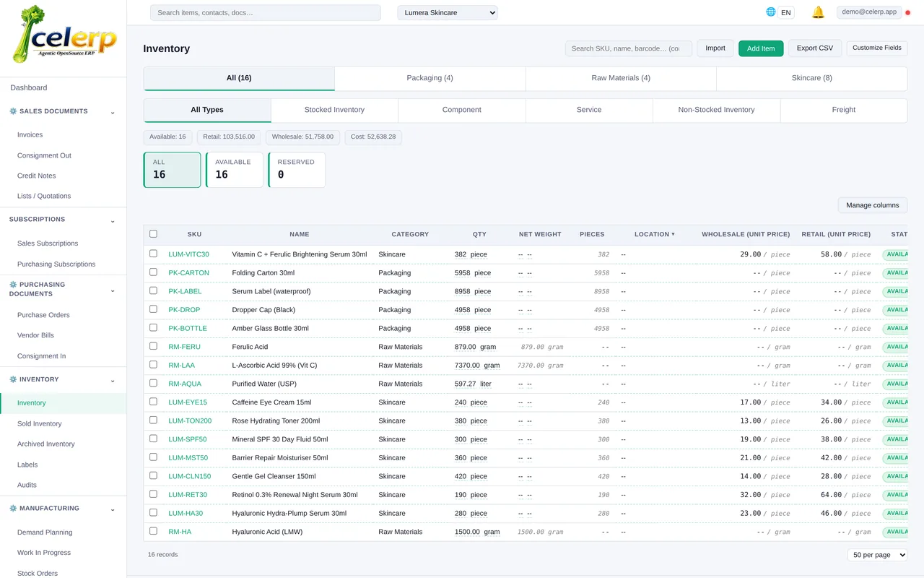
Task: Collapse the Manufacturing section chevron
Action: 113,509
